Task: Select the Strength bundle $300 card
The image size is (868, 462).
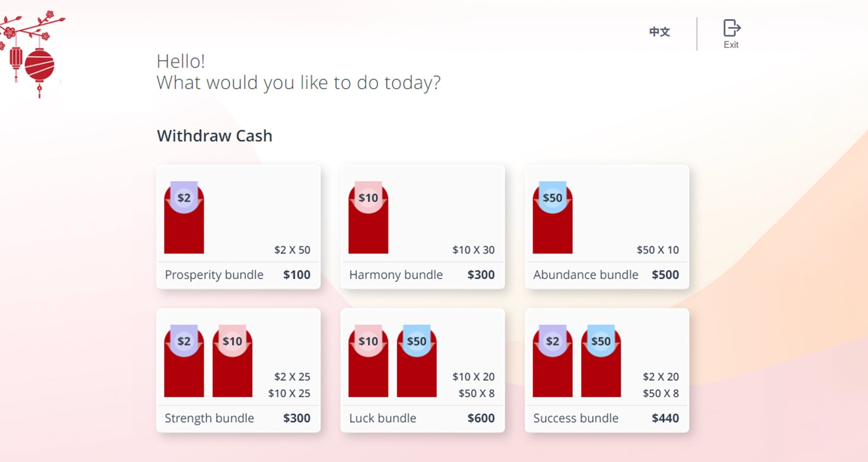Action: tap(238, 371)
